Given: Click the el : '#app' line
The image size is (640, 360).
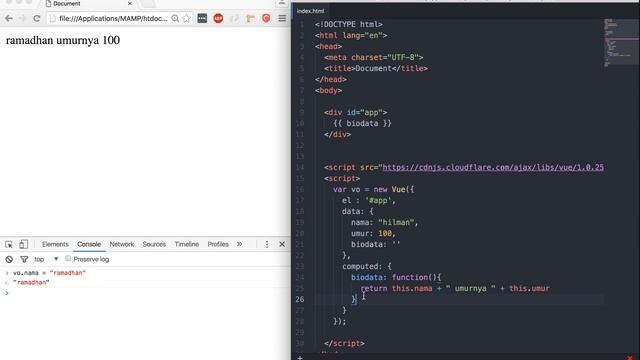Looking at the screenshot, I should pyautogui.click(x=369, y=200).
